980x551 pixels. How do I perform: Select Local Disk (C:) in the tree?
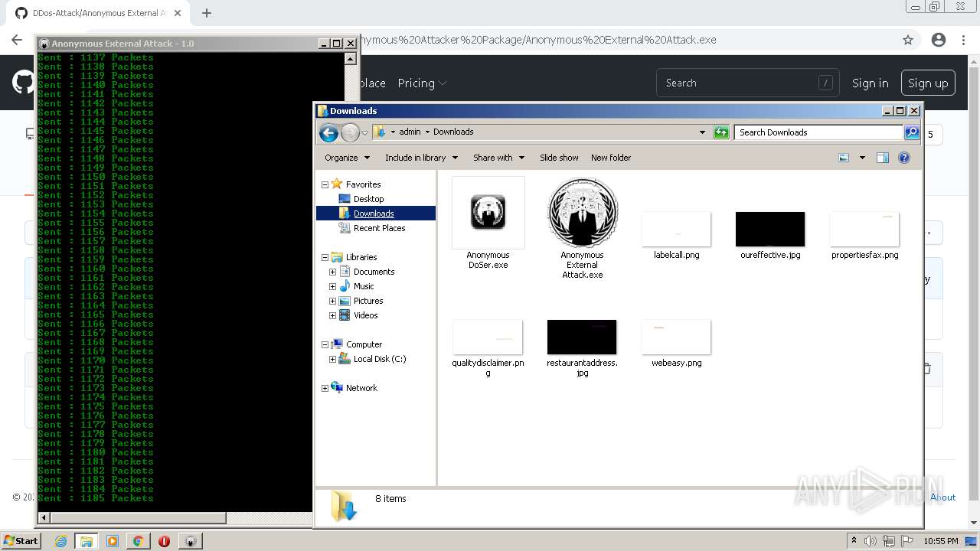tap(380, 359)
